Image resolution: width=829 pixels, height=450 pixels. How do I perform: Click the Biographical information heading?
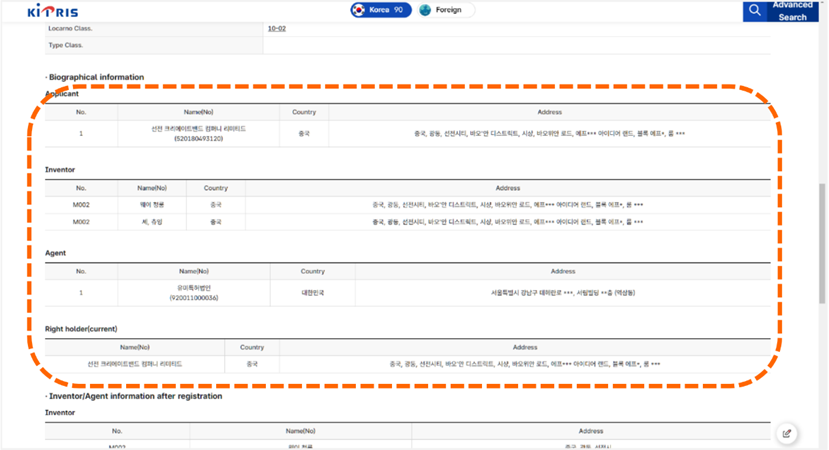pos(96,77)
